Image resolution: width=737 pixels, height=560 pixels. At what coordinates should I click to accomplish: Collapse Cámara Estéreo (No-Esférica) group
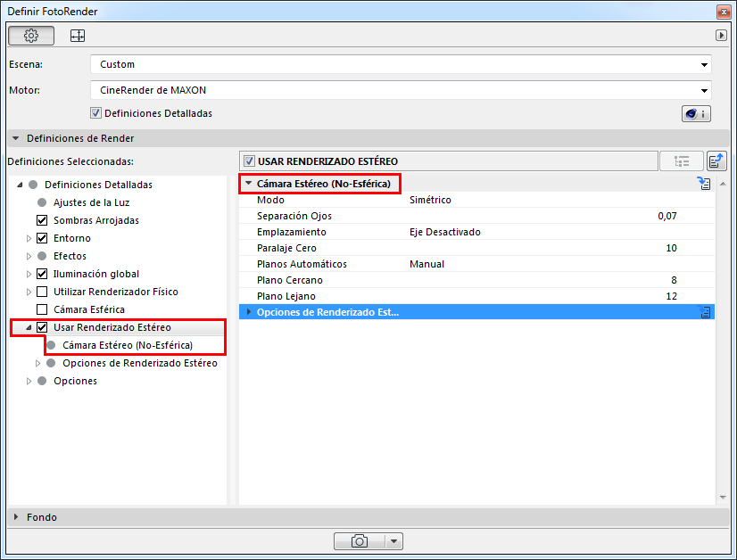(249, 183)
